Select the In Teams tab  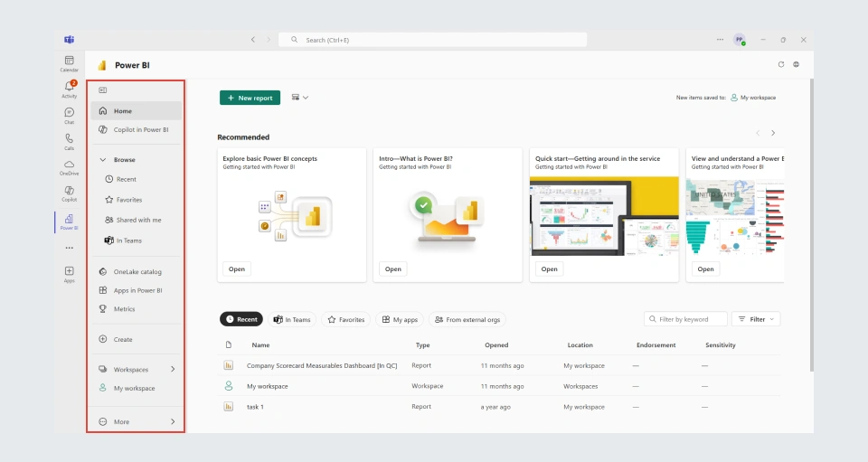[292, 319]
